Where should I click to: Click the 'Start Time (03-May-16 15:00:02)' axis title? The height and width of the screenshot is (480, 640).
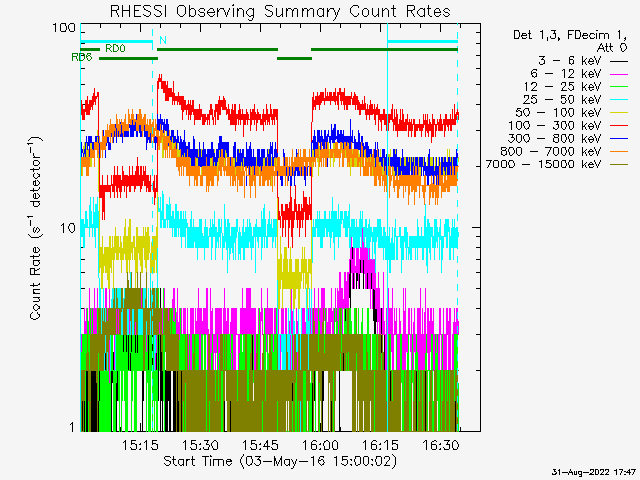pyautogui.click(x=280, y=462)
